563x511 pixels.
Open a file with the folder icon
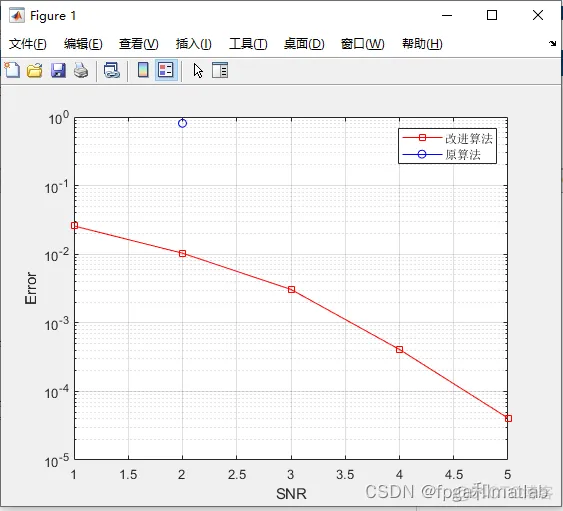[x=35, y=70]
